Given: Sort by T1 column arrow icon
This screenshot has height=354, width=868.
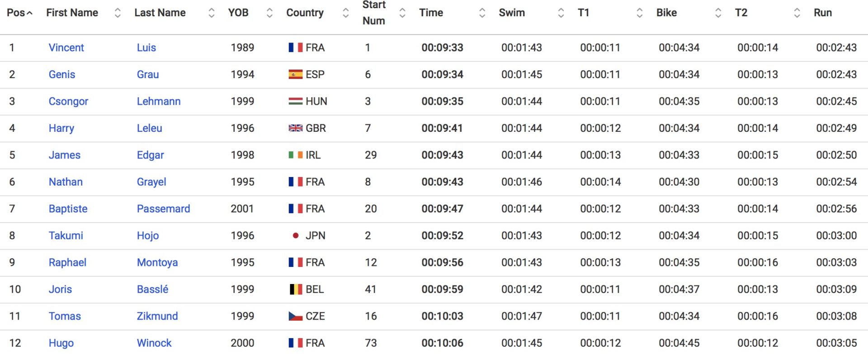Looking at the screenshot, I should 639,13.
